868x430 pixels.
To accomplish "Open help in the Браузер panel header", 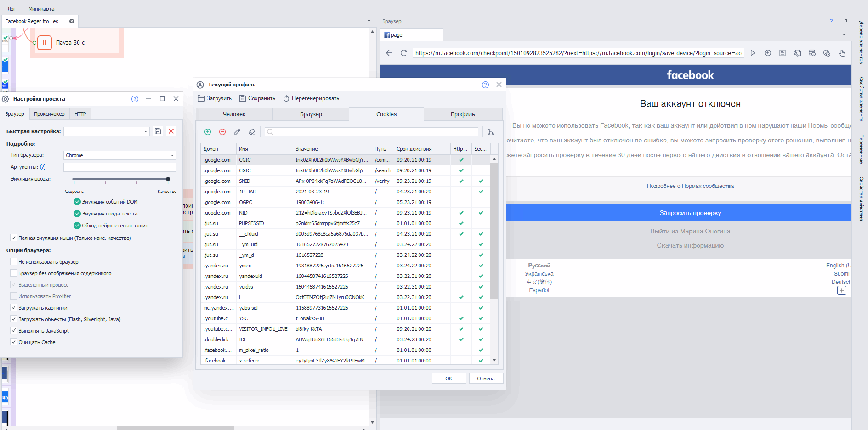I will pos(831,21).
